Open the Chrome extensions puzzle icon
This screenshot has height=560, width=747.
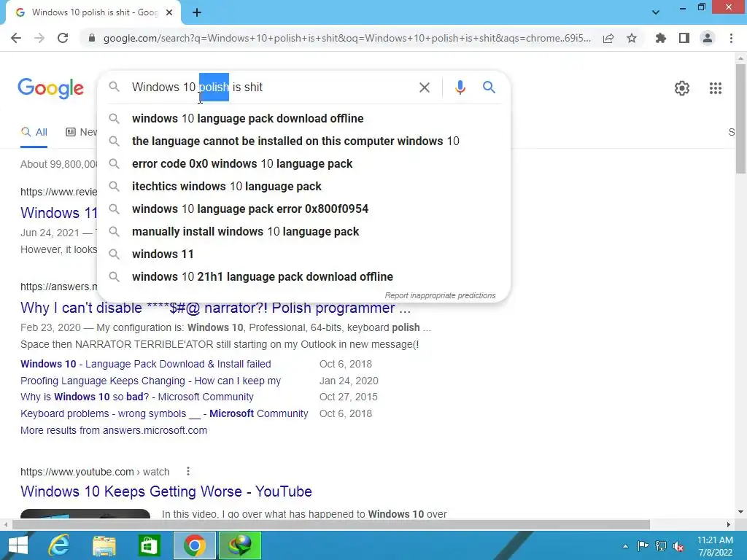coord(660,38)
